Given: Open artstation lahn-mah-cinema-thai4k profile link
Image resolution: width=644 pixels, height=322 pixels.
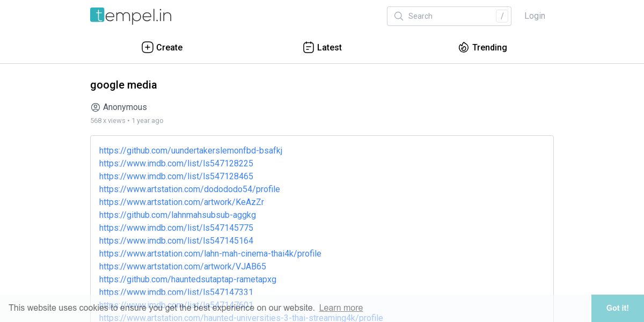Looking at the screenshot, I should [x=210, y=254].
